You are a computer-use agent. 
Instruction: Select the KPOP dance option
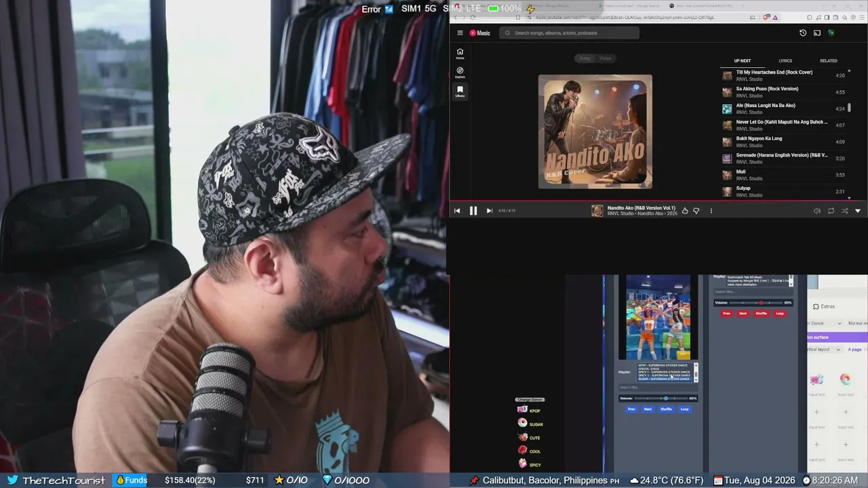(x=530, y=410)
